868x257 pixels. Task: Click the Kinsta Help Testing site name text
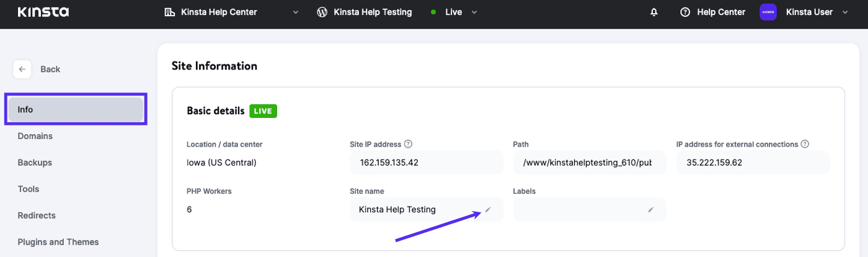coord(397,210)
